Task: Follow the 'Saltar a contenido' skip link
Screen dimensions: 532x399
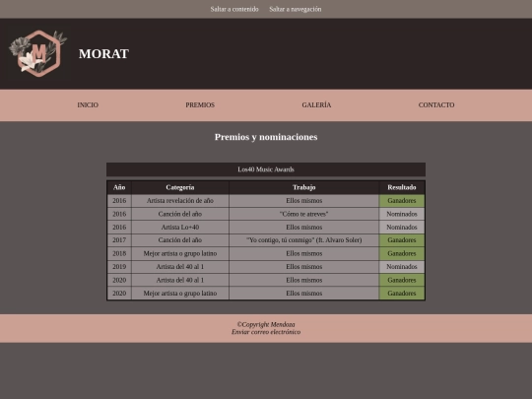Action: point(234,9)
